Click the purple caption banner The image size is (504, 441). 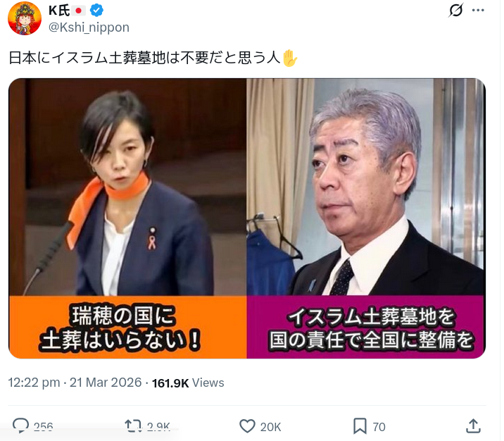click(x=366, y=327)
